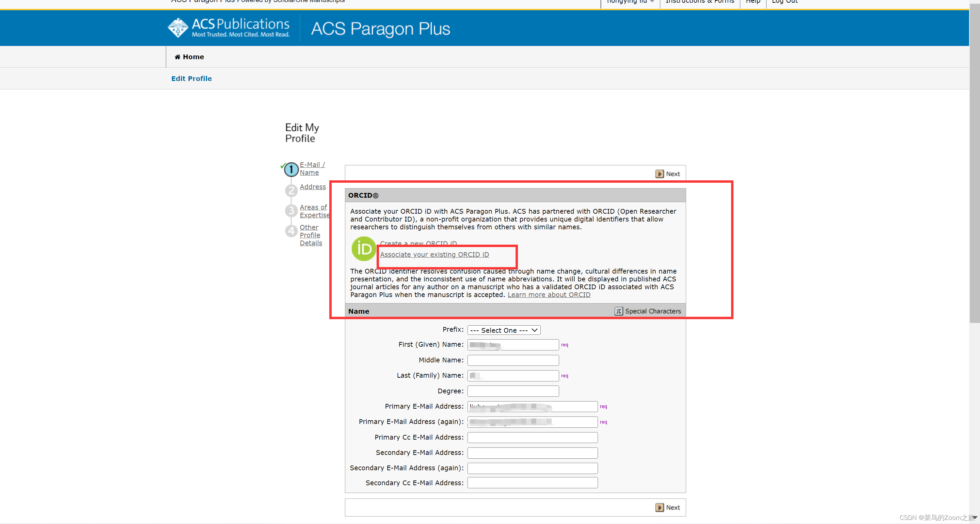980x524 pixels.
Task: Click the top Next arrow icon
Action: (659, 174)
